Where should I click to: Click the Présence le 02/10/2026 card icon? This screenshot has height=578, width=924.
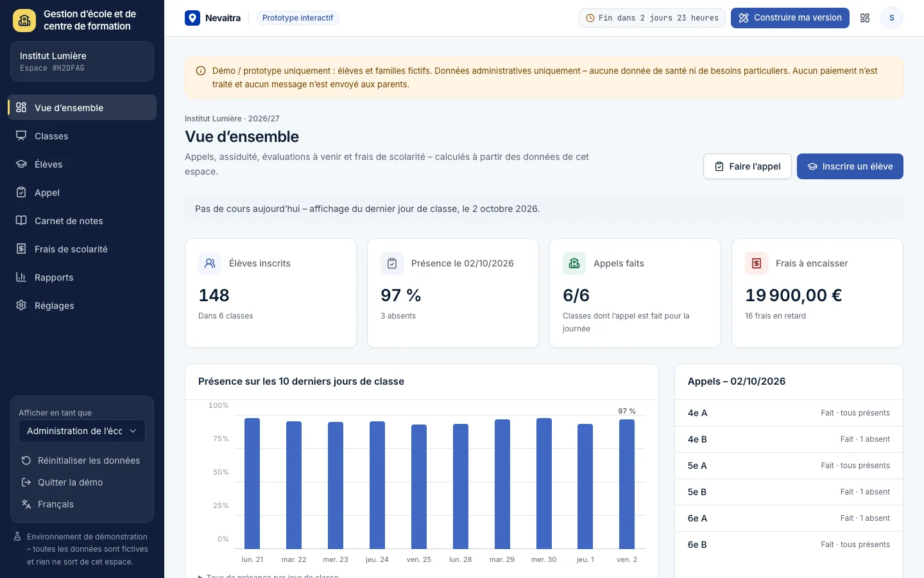(392, 263)
